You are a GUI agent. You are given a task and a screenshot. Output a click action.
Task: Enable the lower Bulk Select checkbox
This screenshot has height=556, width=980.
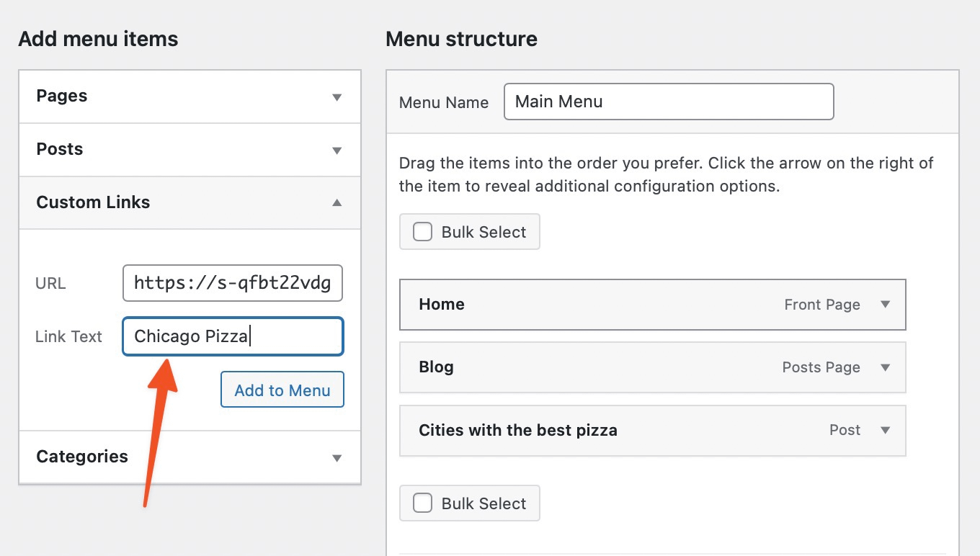pos(422,503)
